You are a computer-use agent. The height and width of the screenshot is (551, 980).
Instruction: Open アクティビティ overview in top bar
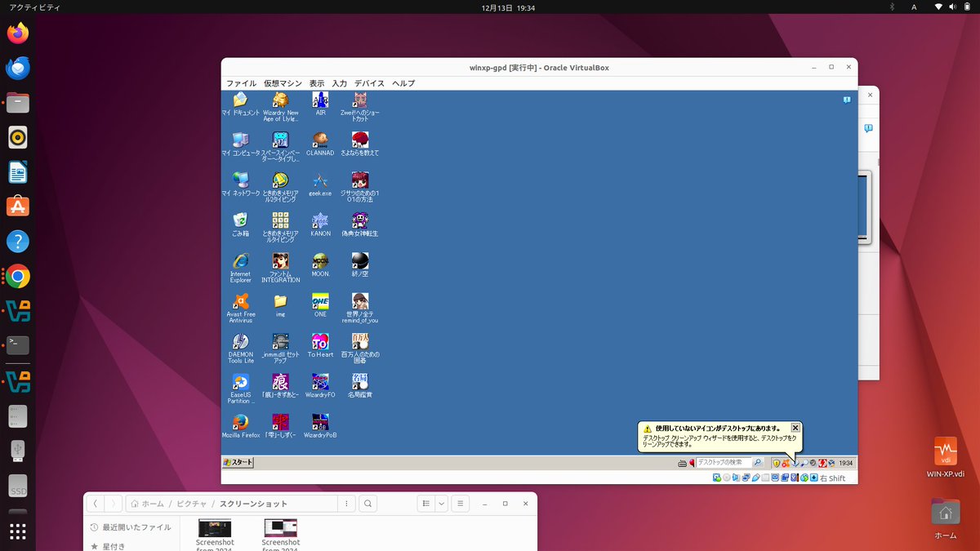pos(34,7)
